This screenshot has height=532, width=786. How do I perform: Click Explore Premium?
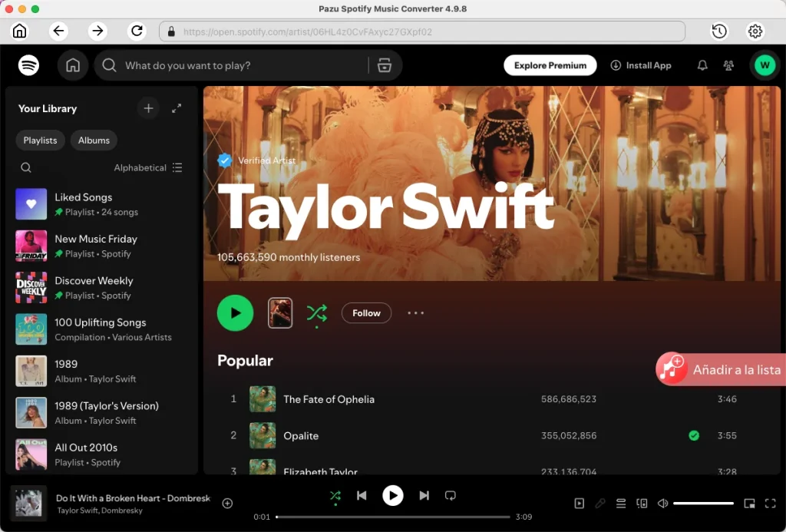coord(550,65)
